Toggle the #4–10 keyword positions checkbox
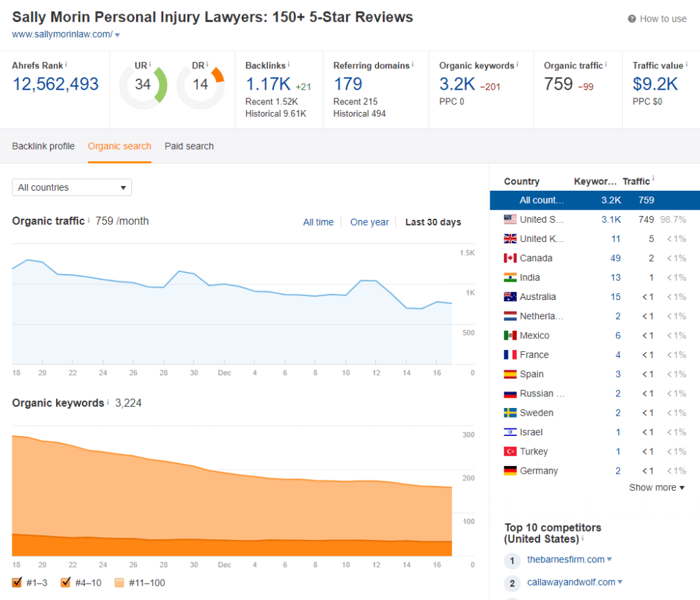The width and height of the screenshot is (700, 600). 66,582
